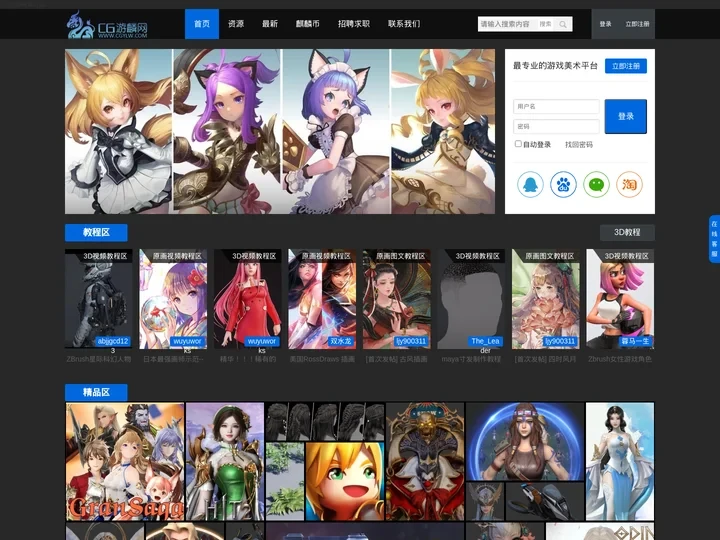Screen dimensions: 720x540
Task: Click the magnifier search icon
Action: point(563,24)
